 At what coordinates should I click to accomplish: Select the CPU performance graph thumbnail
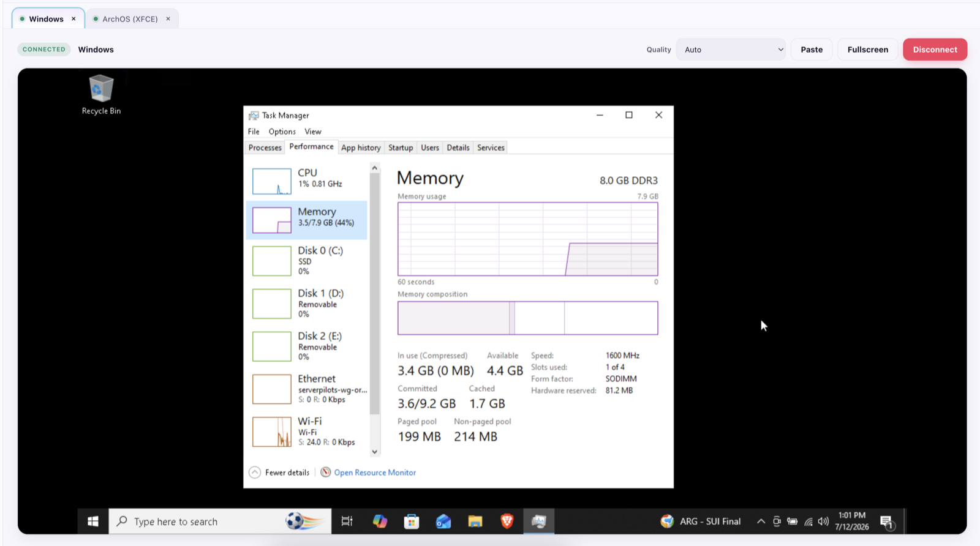point(272,181)
